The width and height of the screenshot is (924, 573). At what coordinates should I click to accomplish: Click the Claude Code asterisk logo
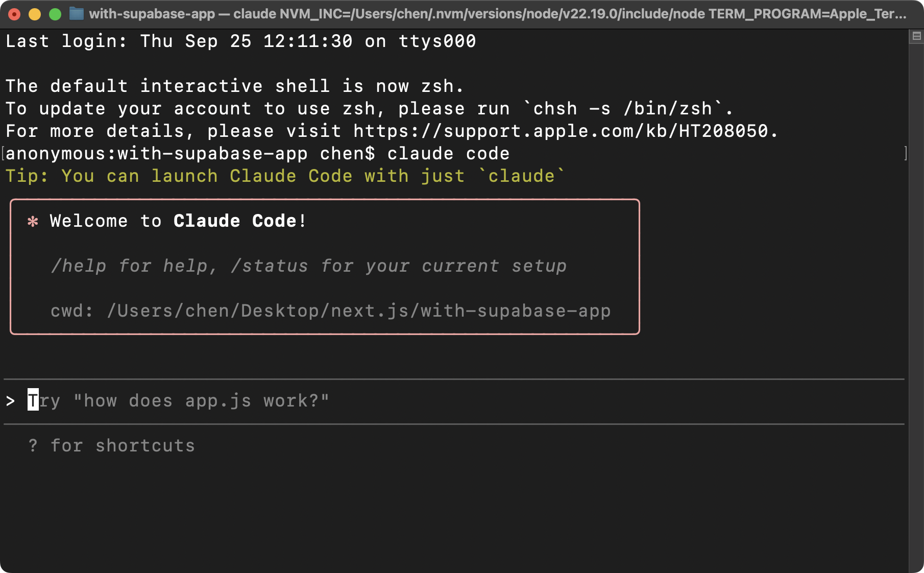point(33,221)
